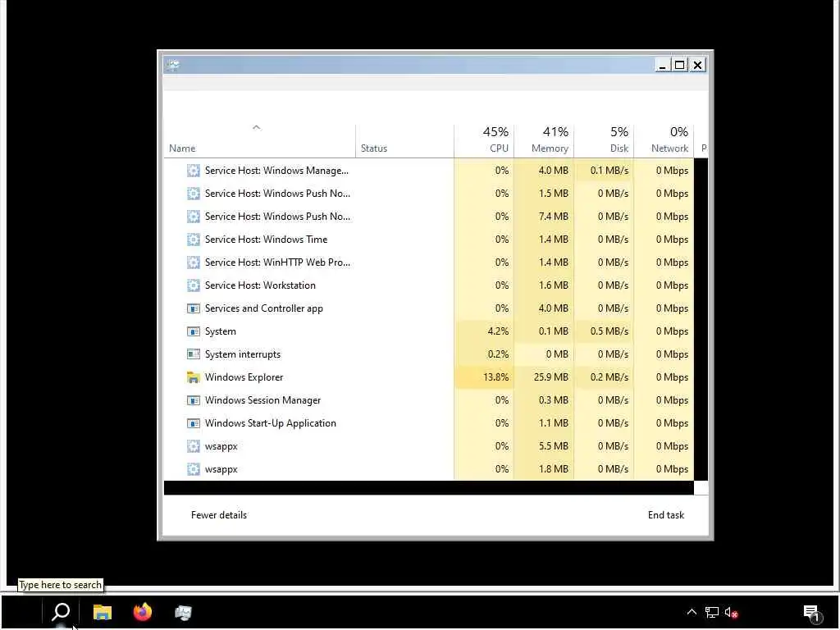This screenshot has width=840, height=630.
Task: Click the 0.1 MB/s disk value in the top row
Action: click(x=609, y=171)
